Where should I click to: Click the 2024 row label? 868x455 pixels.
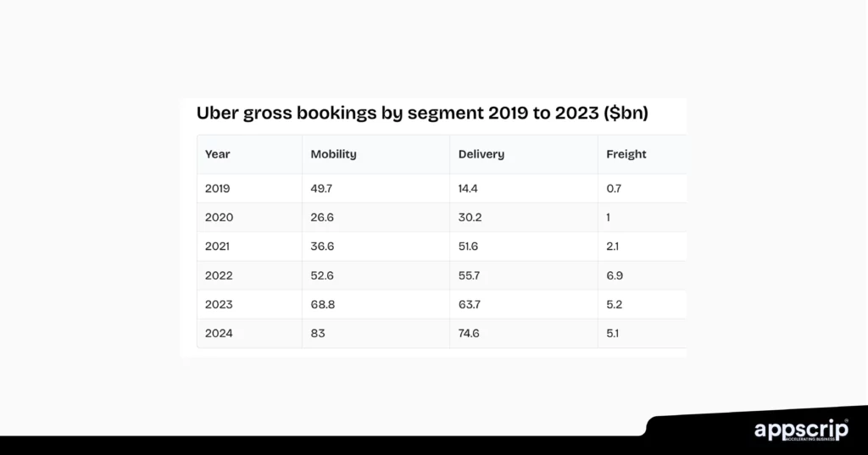(219, 333)
